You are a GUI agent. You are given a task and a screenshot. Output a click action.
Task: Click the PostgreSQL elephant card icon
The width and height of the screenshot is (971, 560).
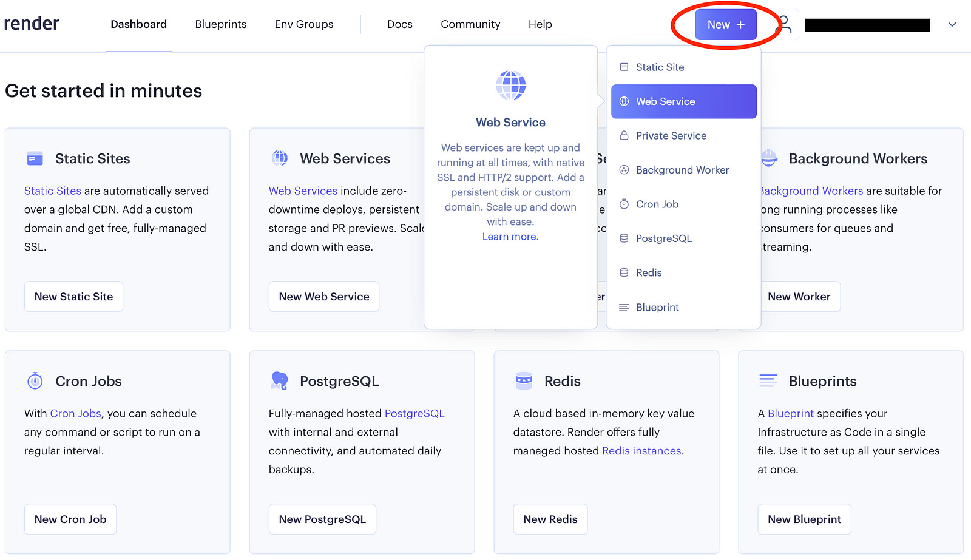coord(280,380)
